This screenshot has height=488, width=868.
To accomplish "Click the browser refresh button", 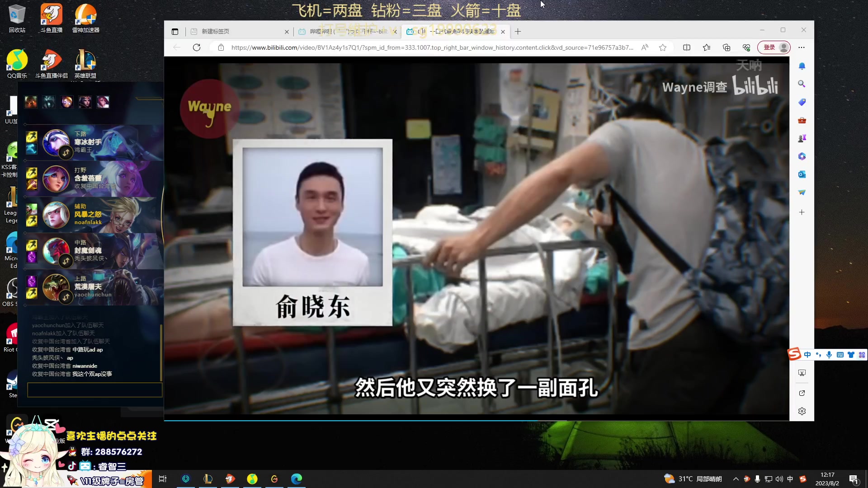I will point(197,47).
